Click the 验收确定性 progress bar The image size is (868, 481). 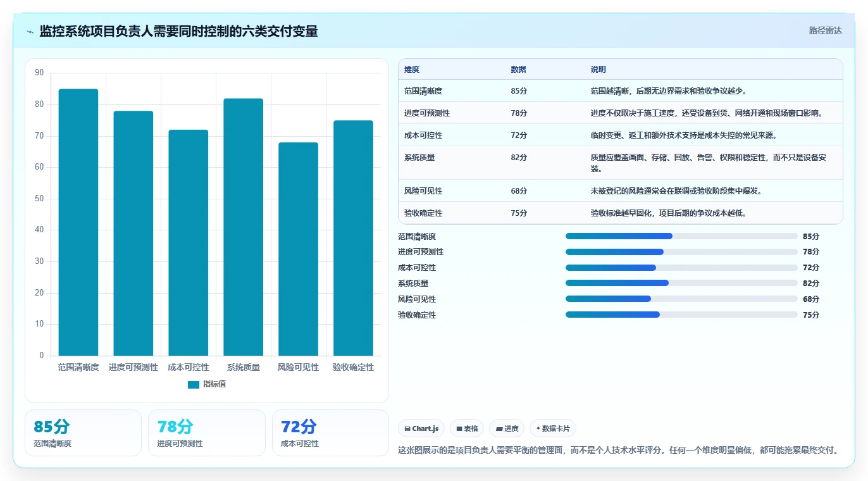point(681,315)
